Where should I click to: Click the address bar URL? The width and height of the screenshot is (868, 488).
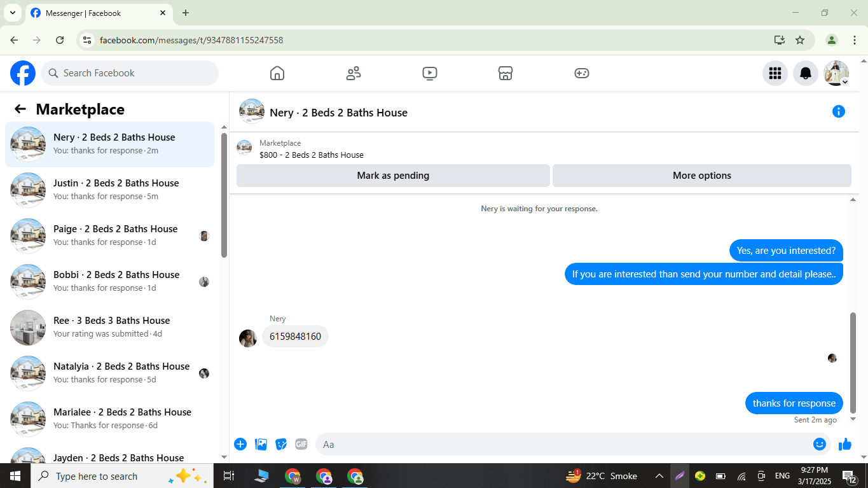tap(191, 40)
